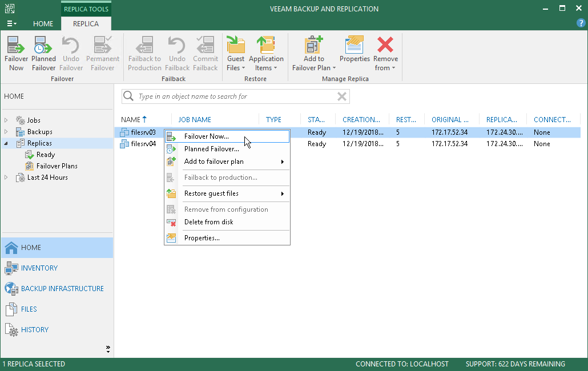Viewport: 588px width, 371px height.
Task: Sort by the REPLICA column header
Action: click(502, 119)
